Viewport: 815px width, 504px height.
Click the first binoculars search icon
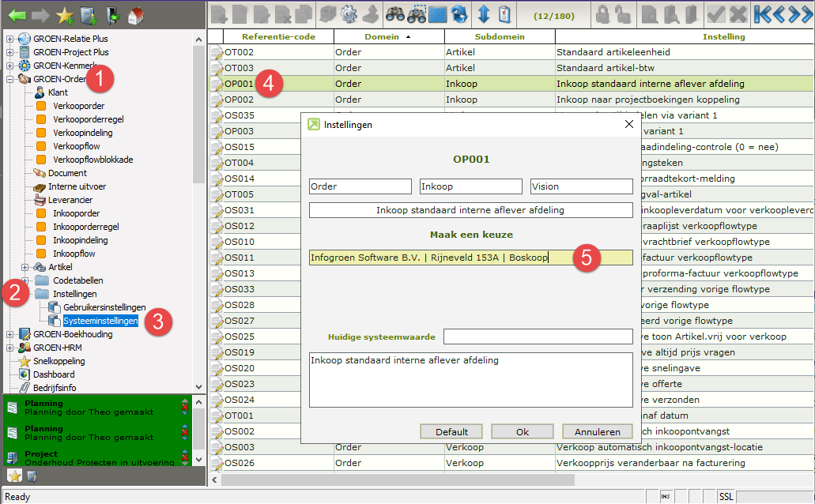pos(395,13)
